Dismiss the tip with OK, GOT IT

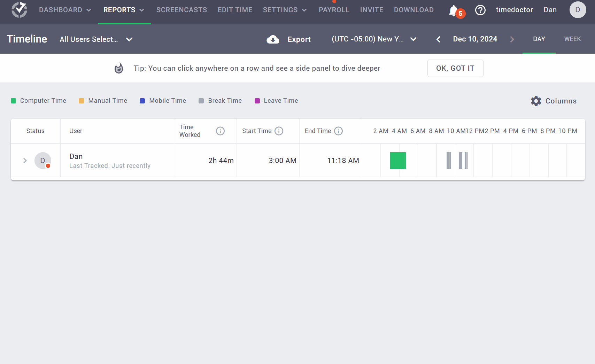coord(455,68)
